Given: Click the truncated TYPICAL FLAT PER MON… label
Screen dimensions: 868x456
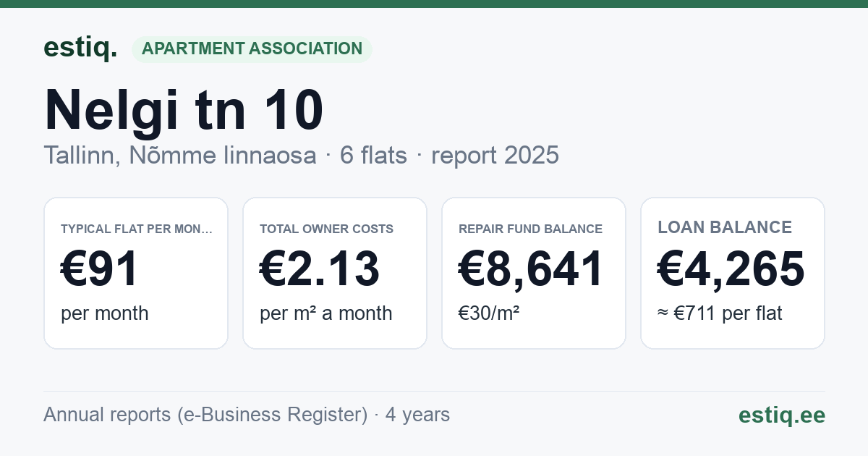Looking at the screenshot, I should click(137, 229).
